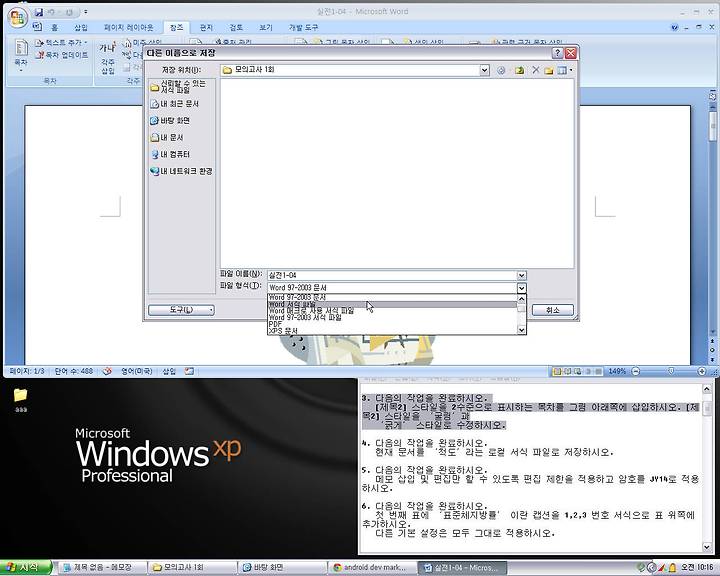Click the 149% zoom level indicator

point(617,371)
